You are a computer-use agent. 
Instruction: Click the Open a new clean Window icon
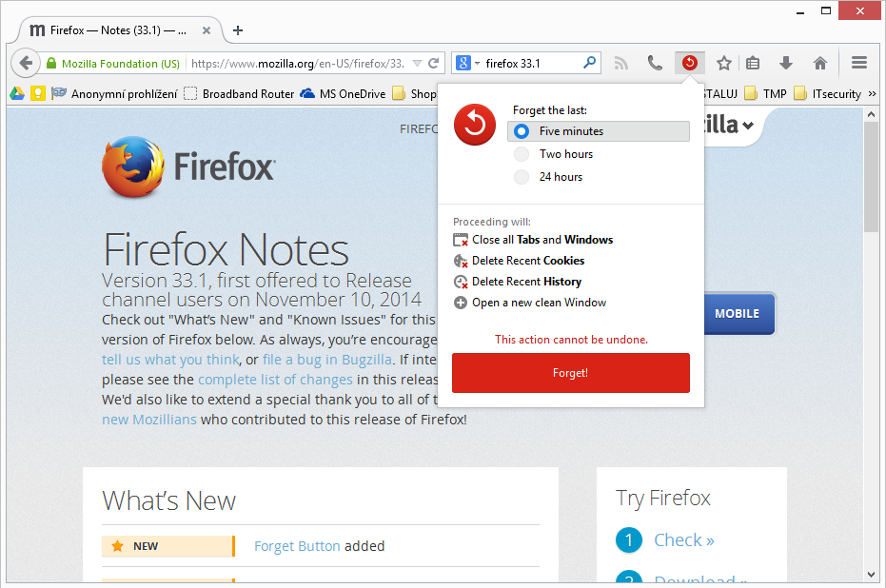tap(461, 303)
